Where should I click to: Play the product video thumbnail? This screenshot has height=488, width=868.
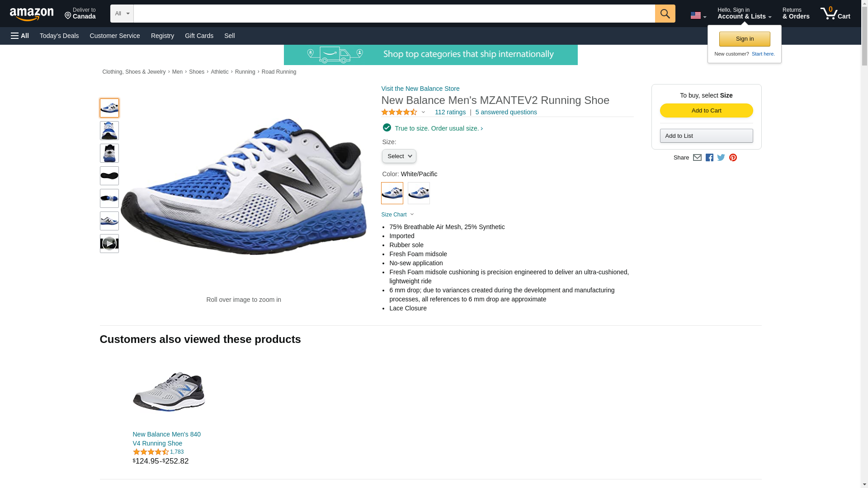109,244
